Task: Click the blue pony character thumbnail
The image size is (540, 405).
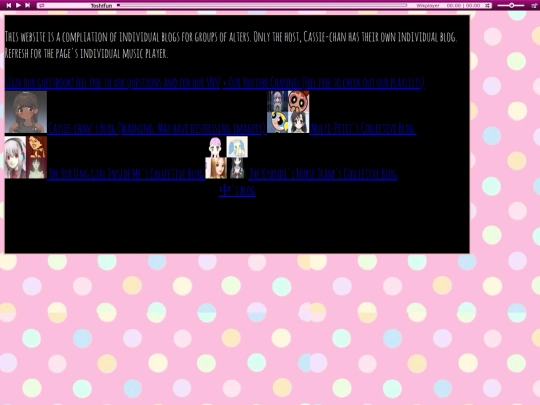Action: [237, 147]
